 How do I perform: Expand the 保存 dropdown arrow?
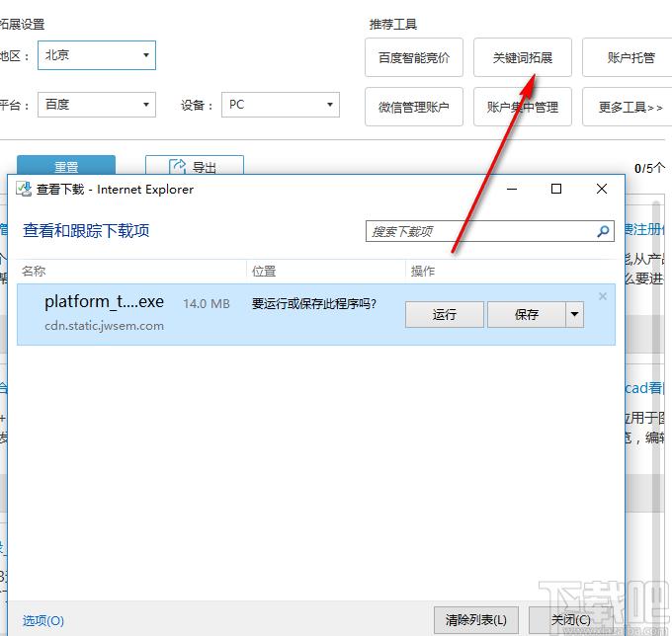pos(575,314)
